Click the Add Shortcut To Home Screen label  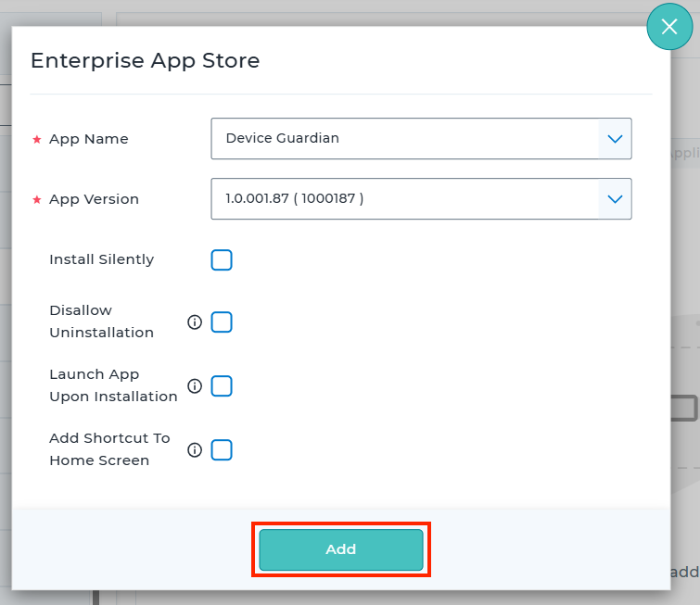[x=109, y=449]
